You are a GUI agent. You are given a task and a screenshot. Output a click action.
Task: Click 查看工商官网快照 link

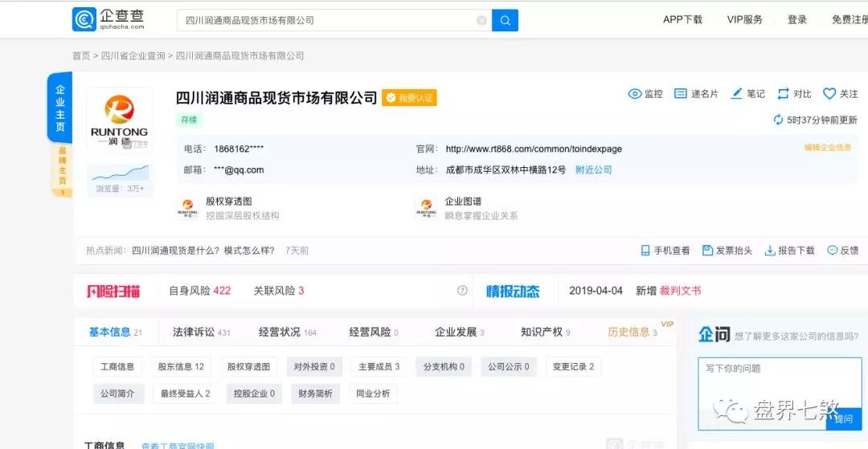click(177, 445)
